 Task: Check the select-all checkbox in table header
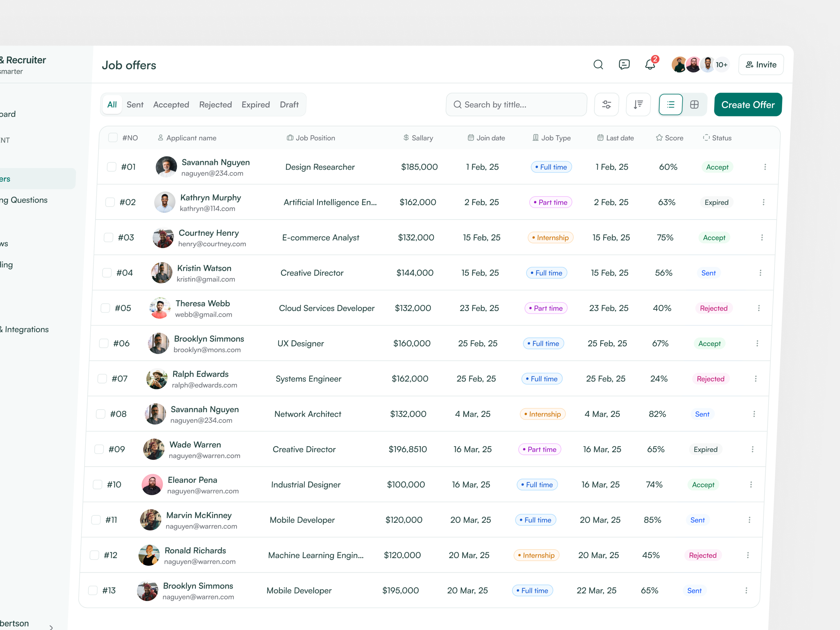pos(113,138)
